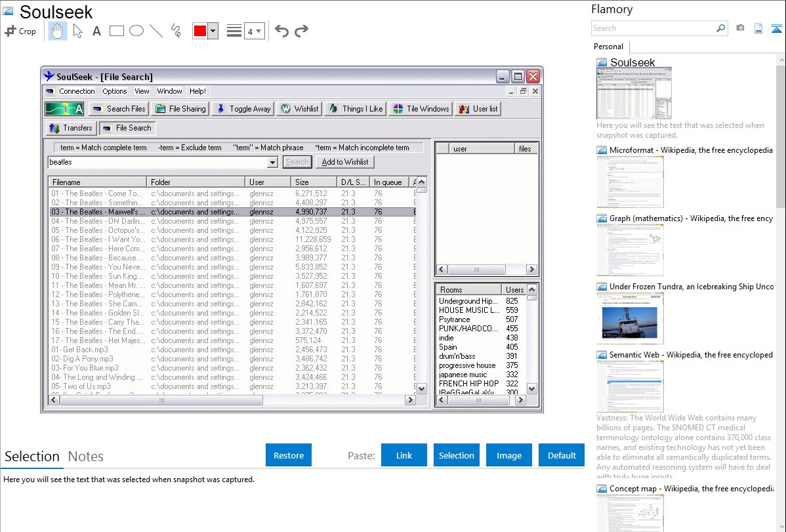Redo the annotation
The width and height of the screenshot is (786, 532).
(301, 31)
